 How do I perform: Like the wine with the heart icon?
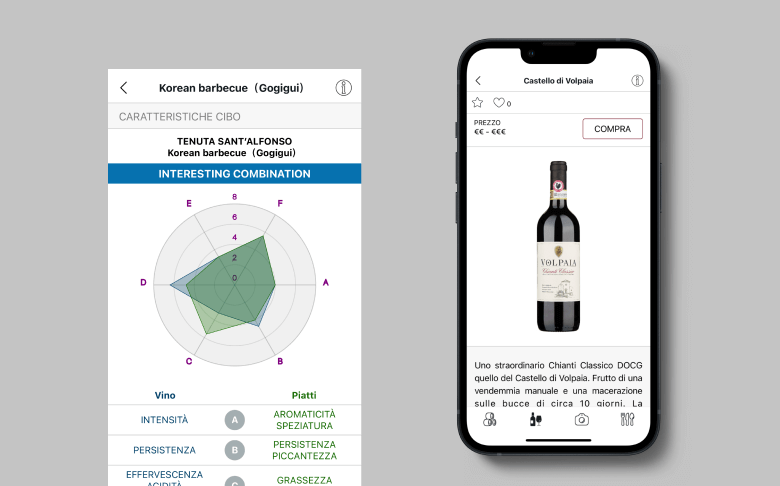point(498,102)
